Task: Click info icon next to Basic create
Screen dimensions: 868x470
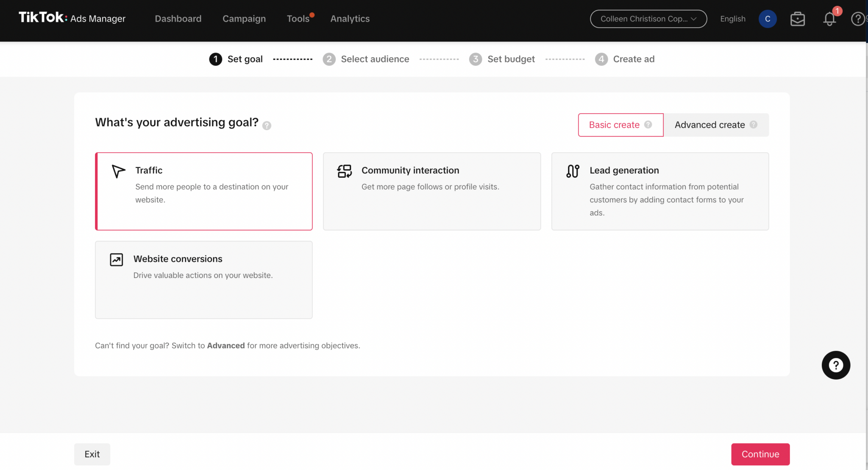Action: click(648, 124)
